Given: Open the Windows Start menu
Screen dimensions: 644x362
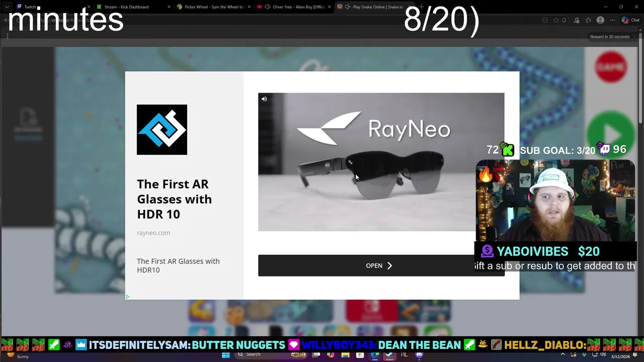Looking at the screenshot, I should pyautogui.click(x=226, y=354).
